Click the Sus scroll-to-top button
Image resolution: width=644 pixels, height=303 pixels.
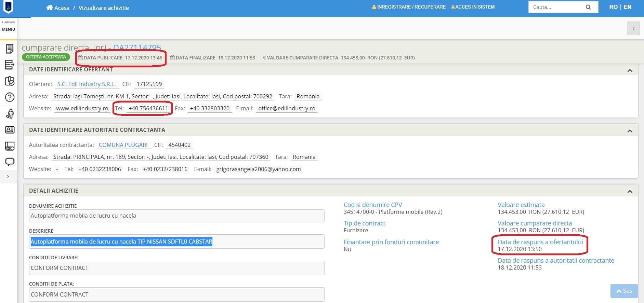pyautogui.click(x=624, y=291)
